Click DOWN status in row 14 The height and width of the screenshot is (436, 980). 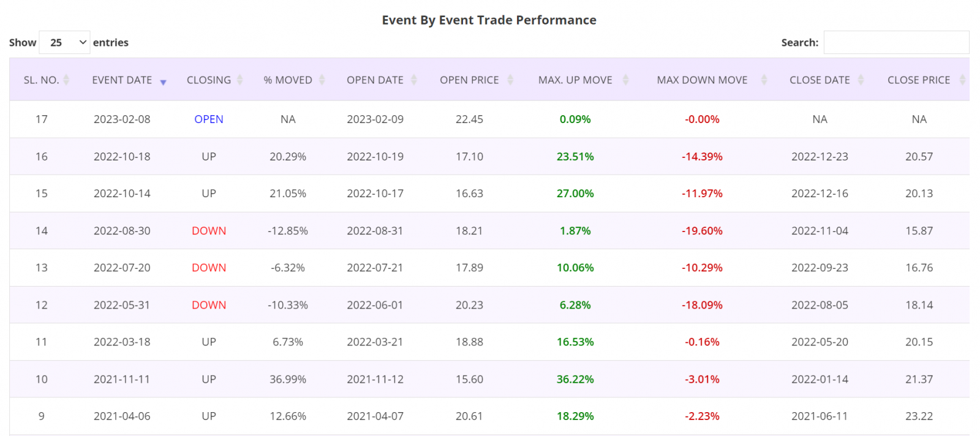(x=209, y=231)
